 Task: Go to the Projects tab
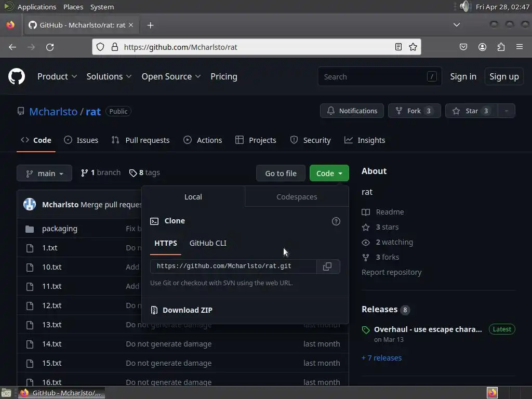pos(256,140)
